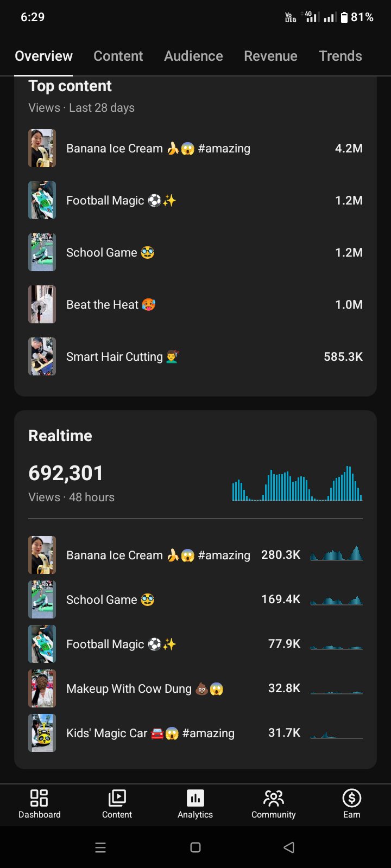
Task: Tap the Smart Hair Cutting thumbnail
Action: tap(42, 356)
